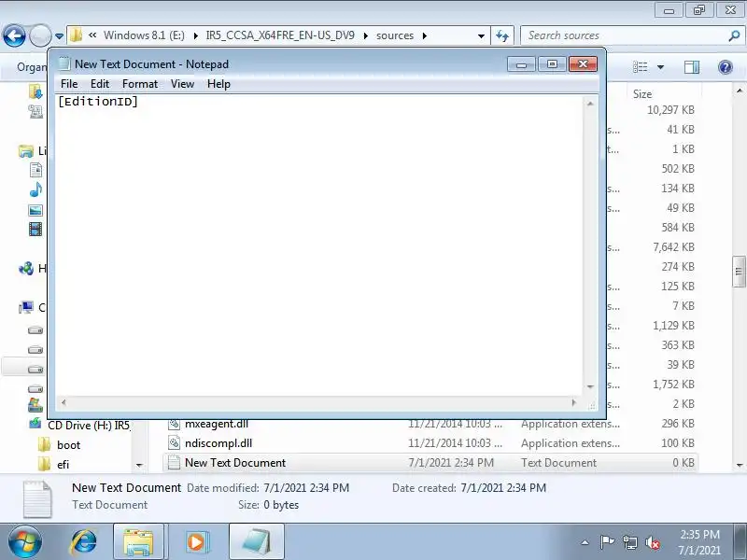The image size is (747, 560).
Task: Select the mxeagent.dll file
Action: 217,424
